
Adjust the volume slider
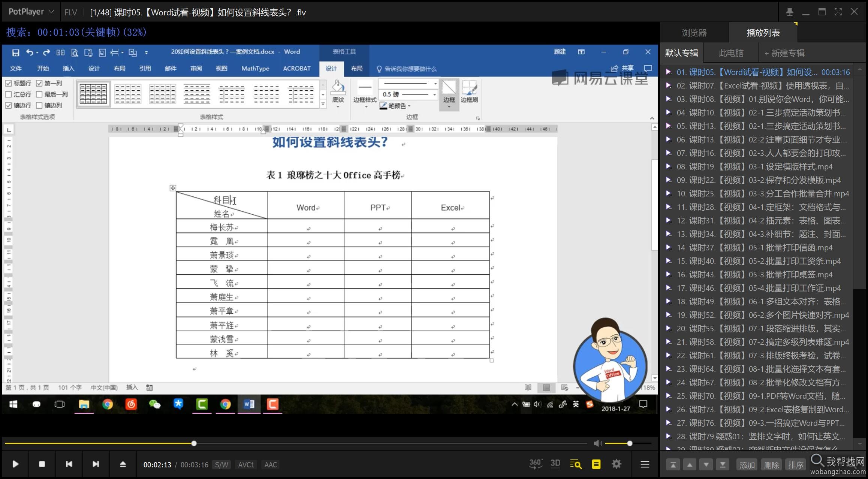pos(629,443)
